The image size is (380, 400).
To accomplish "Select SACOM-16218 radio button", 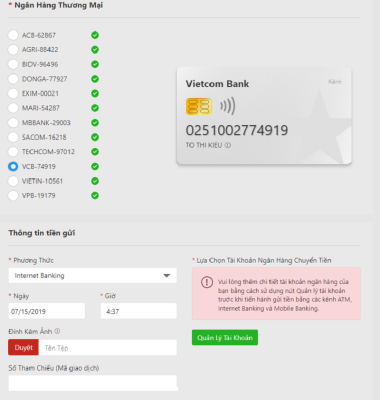I will 13,137.
